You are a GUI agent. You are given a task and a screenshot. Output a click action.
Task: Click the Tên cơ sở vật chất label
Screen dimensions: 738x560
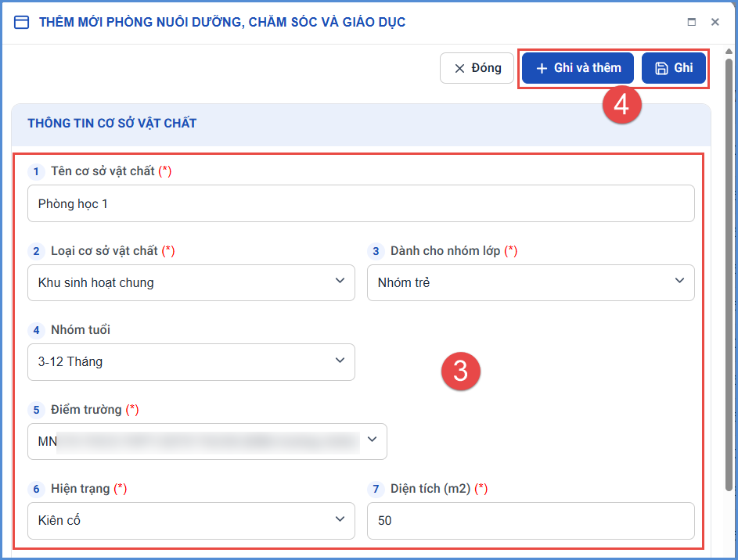[103, 171]
